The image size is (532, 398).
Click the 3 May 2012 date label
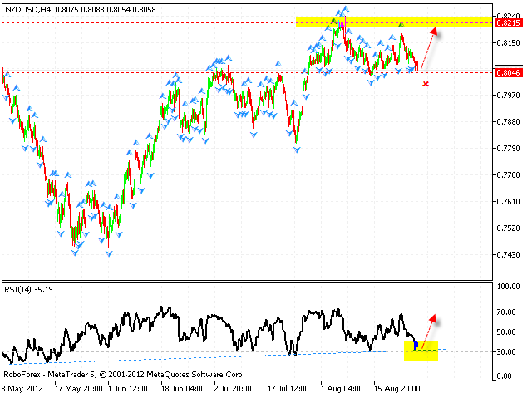(23, 387)
